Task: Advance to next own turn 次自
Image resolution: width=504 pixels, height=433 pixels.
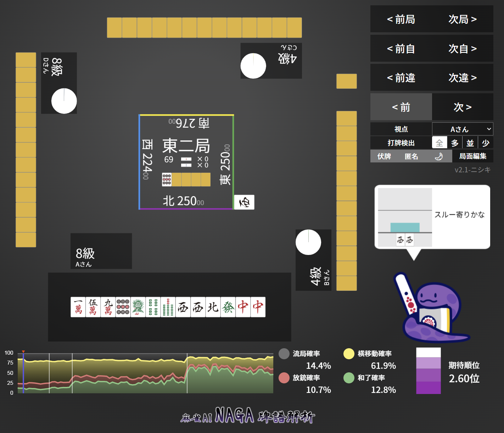Action: point(463,49)
